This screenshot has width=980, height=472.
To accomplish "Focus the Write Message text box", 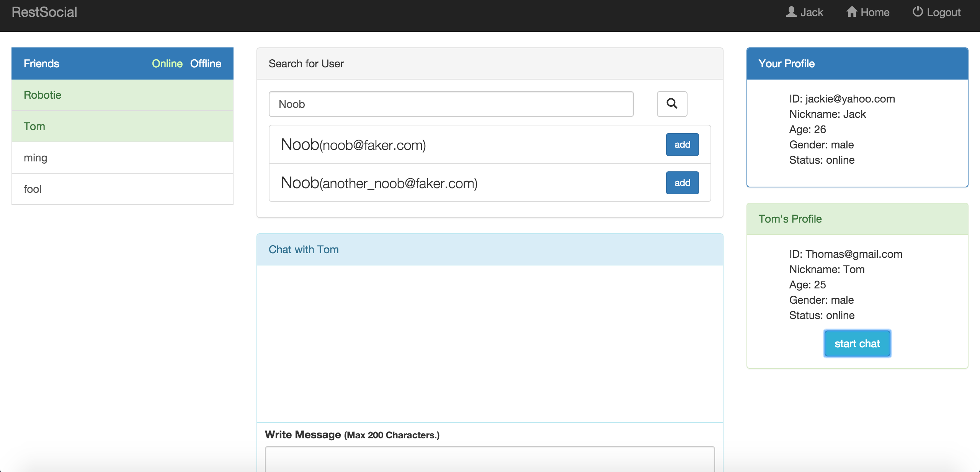I will tap(490, 459).
